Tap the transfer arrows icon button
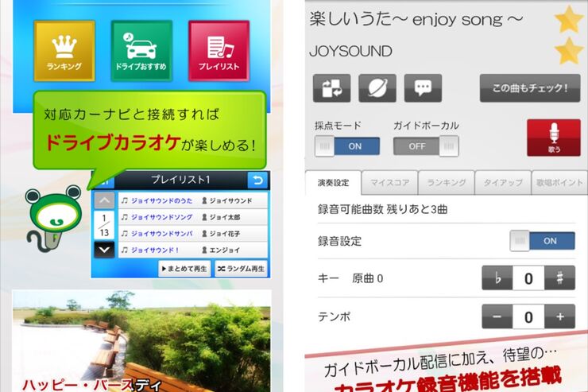 (x=332, y=88)
